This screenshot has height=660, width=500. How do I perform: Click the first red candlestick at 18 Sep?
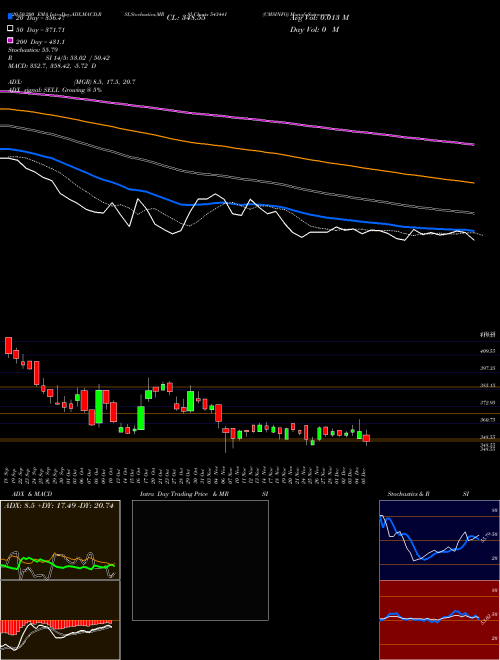click(x=8, y=346)
